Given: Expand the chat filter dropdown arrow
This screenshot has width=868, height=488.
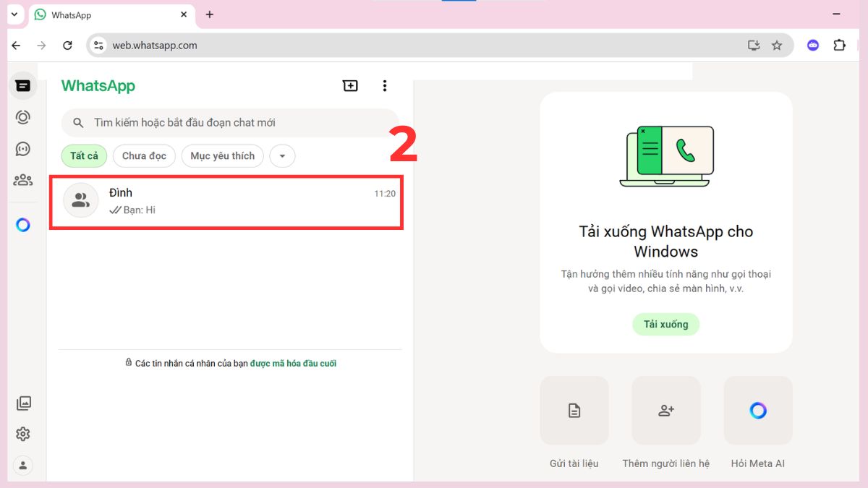Looking at the screenshot, I should [282, 155].
